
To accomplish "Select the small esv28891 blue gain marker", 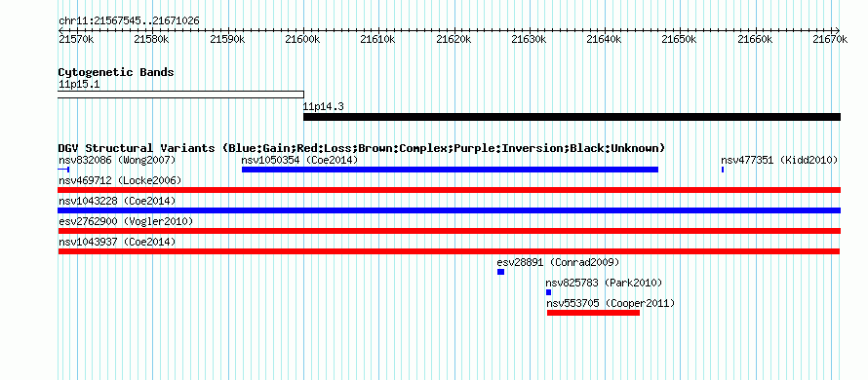I will (501, 272).
